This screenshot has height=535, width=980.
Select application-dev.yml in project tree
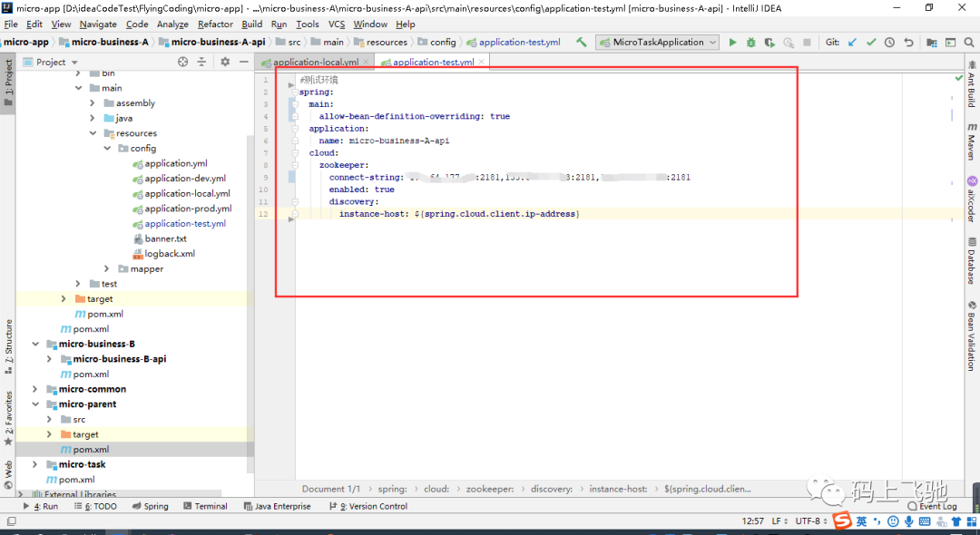point(185,179)
